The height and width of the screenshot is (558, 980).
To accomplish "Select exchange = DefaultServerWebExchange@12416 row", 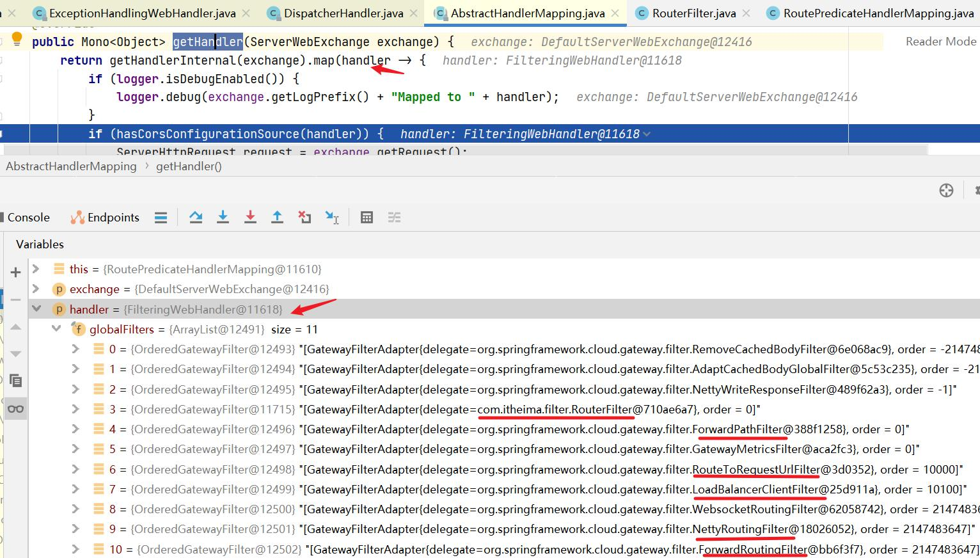I will [x=504, y=289].
